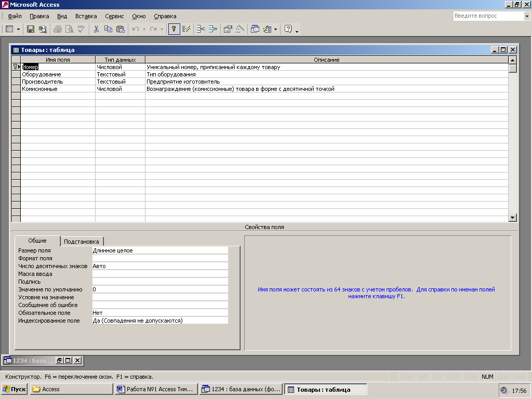
Task: Click the scroll down arrow of the field grid
Action: [513, 218]
